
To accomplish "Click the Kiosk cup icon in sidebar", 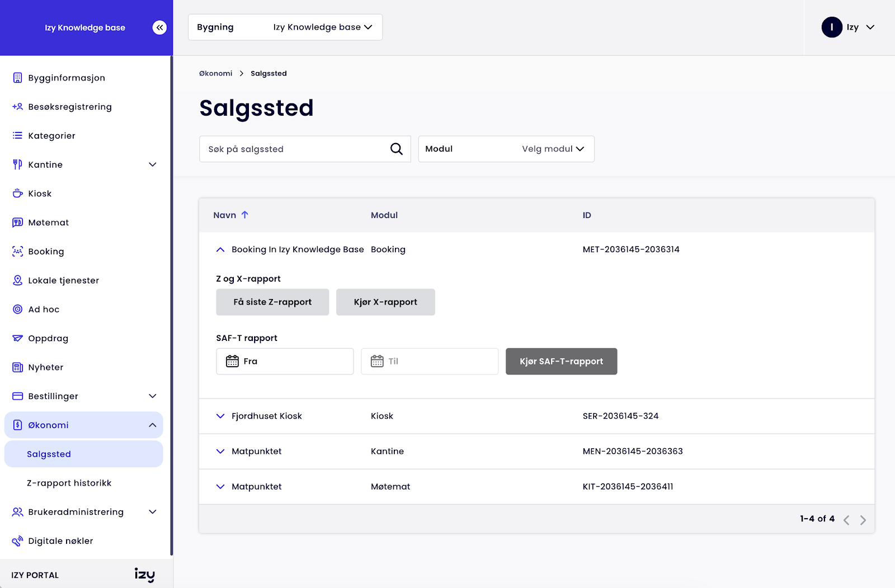I will coord(17,193).
